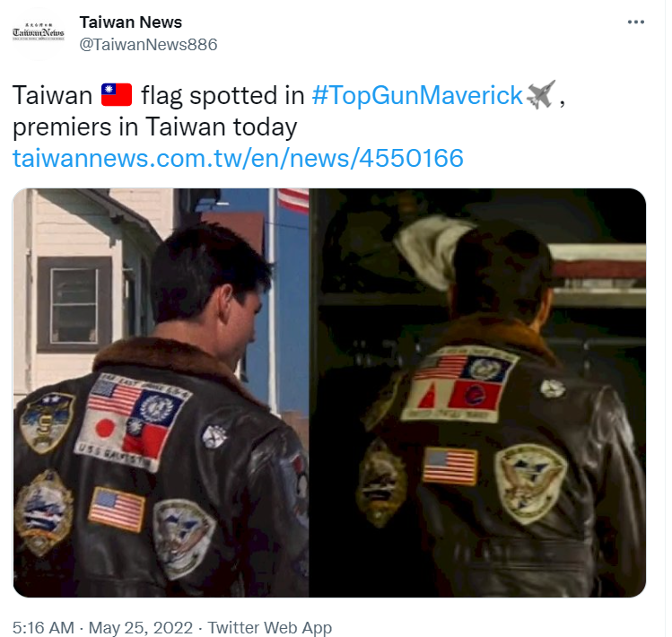Click the US flag patch on the left jacket's lower back
The height and width of the screenshot is (637, 672).
click(117, 510)
